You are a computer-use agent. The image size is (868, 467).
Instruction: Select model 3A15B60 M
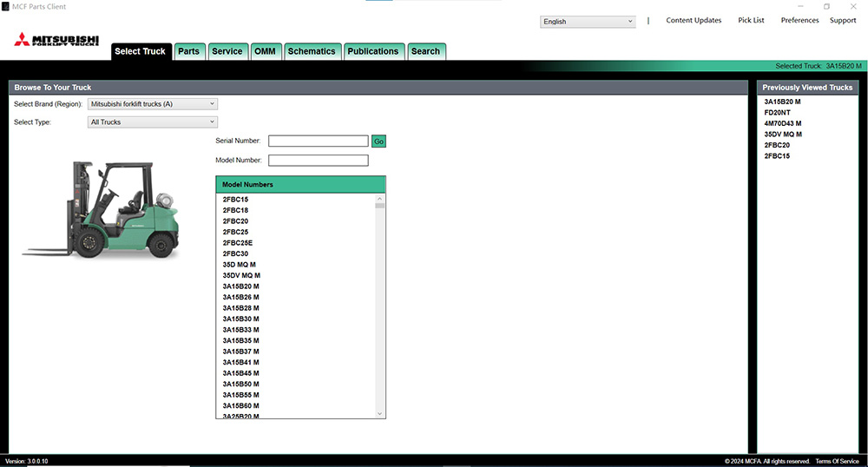[x=240, y=406]
